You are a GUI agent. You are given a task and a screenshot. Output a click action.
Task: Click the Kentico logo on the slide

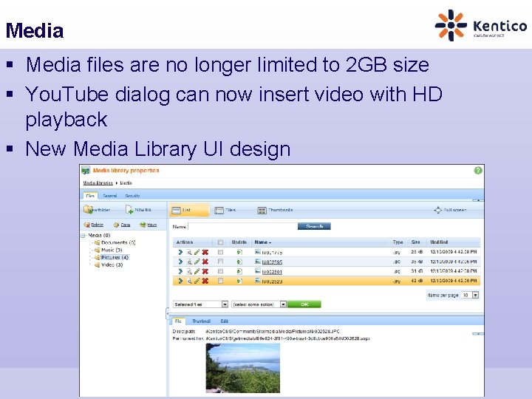coord(481,25)
